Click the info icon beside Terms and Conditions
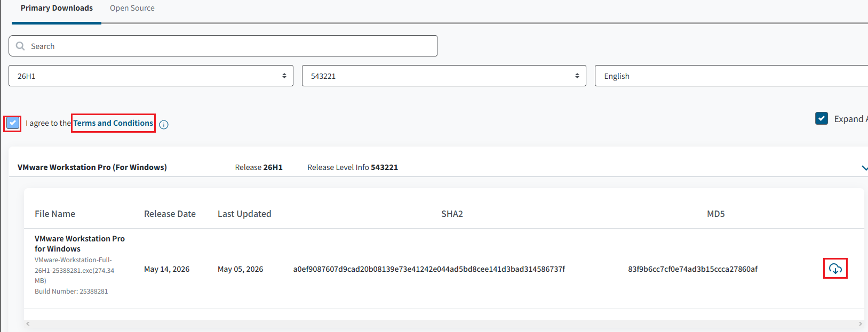This screenshot has width=868, height=332. tap(164, 125)
